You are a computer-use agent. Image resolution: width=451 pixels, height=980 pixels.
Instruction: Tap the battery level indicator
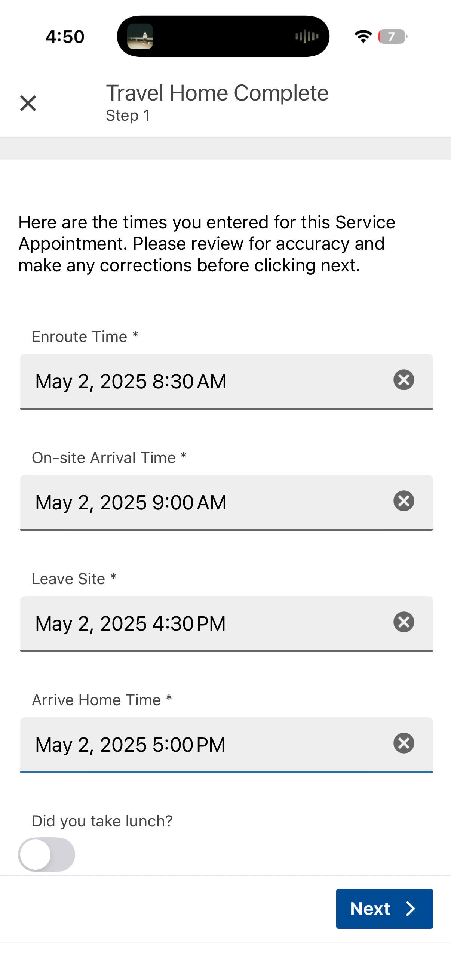pyautogui.click(x=392, y=37)
